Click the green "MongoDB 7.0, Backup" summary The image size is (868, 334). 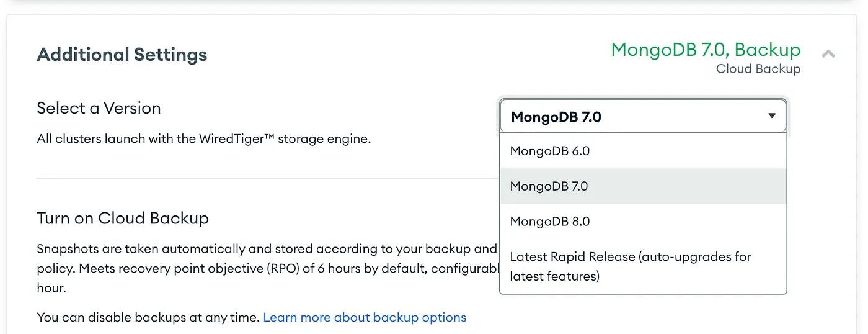(706, 50)
